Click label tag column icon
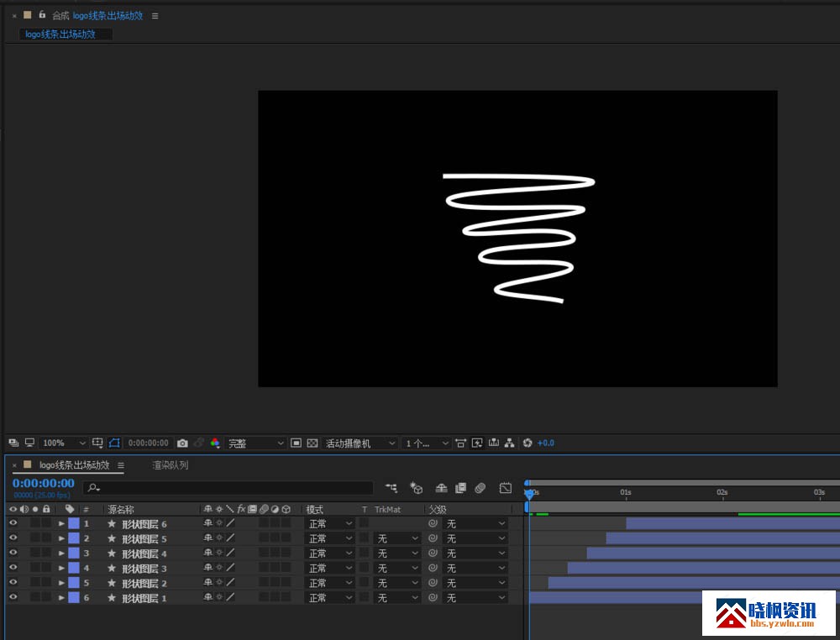Viewport: 840px width, 640px height. pyautogui.click(x=70, y=509)
